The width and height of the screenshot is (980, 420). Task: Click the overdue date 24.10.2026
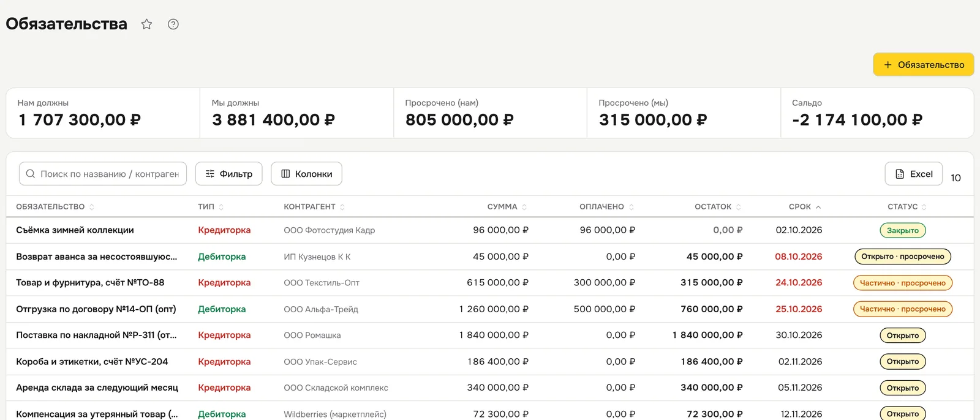pyautogui.click(x=799, y=283)
